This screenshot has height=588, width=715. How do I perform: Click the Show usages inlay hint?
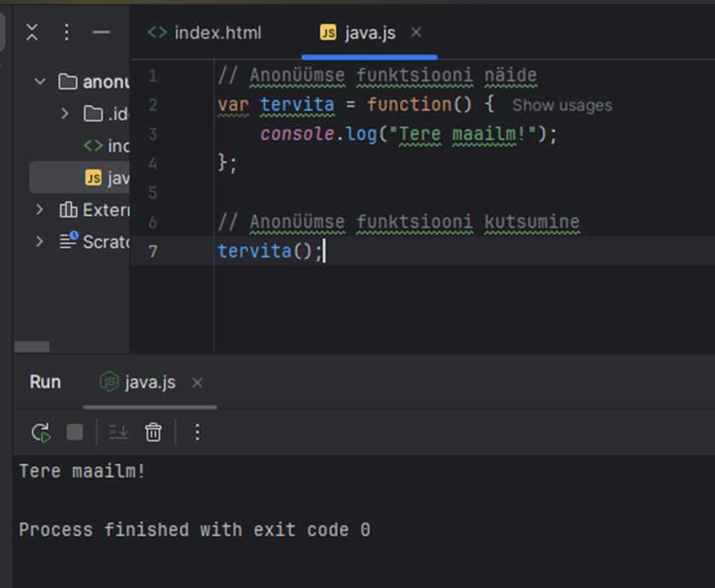[x=561, y=106]
